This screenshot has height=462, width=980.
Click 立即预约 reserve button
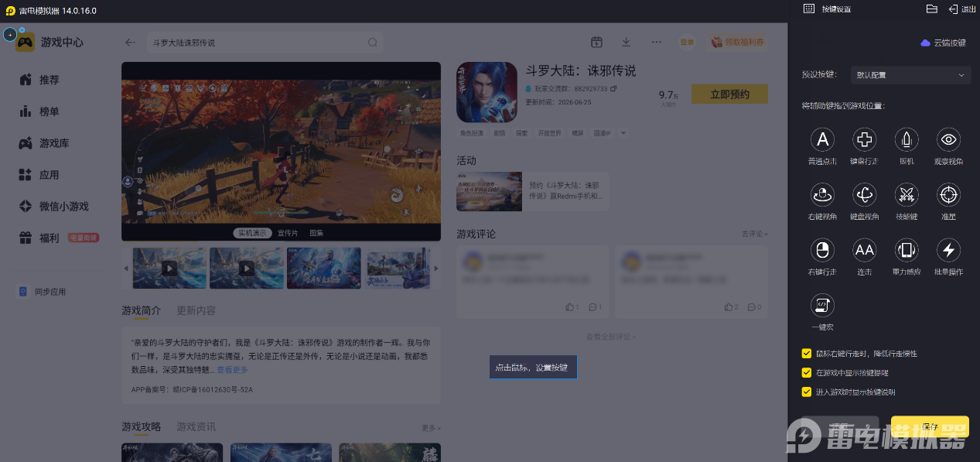click(729, 94)
